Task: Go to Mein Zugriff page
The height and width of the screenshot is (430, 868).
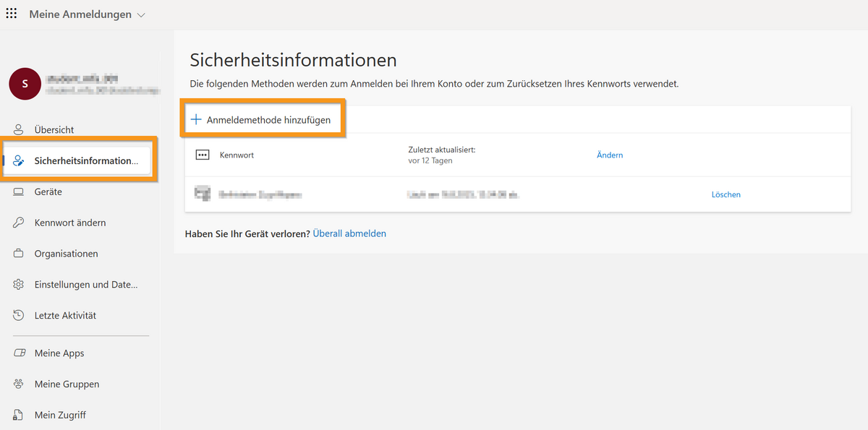Action: [x=60, y=415]
